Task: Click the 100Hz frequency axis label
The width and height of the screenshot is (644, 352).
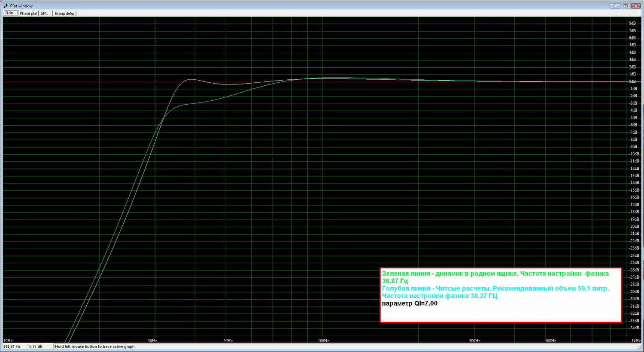Action: (324, 340)
